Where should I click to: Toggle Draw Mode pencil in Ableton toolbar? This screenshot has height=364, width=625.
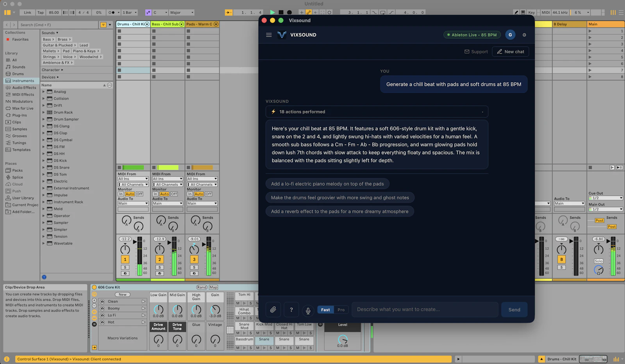pos(516,12)
